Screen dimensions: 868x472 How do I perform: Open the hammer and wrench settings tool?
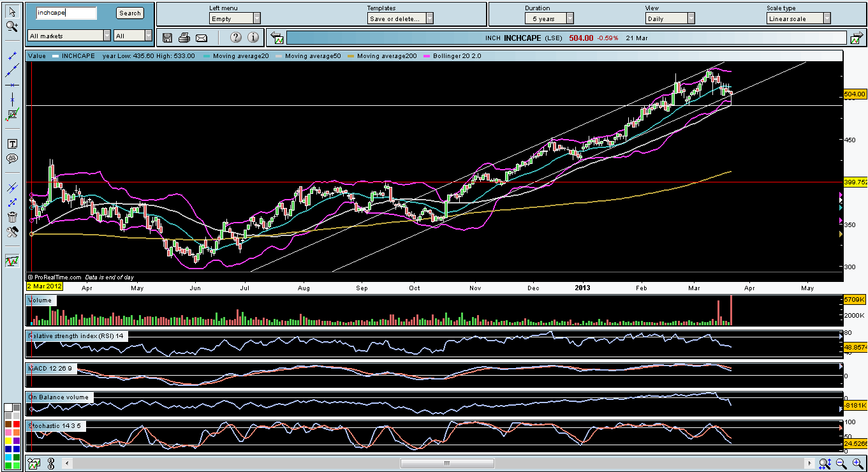(x=12, y=232)
